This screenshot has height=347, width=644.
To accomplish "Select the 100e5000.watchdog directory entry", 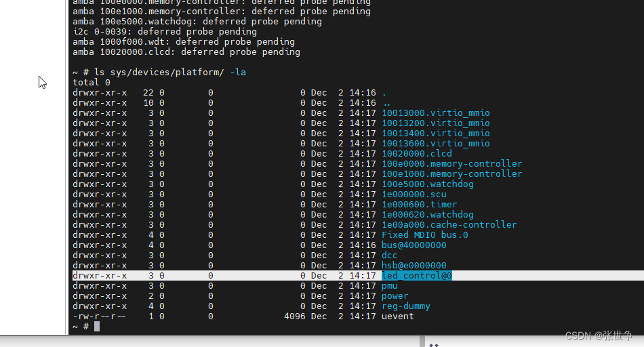I will pyautogui.click(x=428, y=184).
